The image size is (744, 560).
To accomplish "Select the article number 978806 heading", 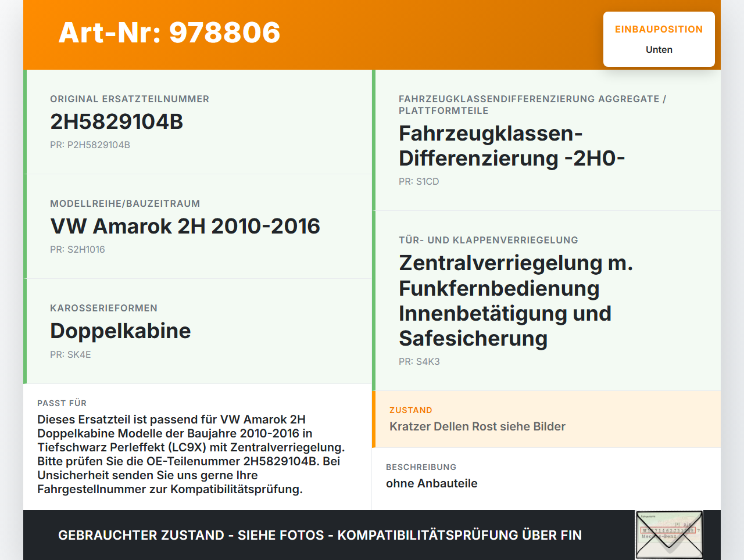I will pos(169,33).
